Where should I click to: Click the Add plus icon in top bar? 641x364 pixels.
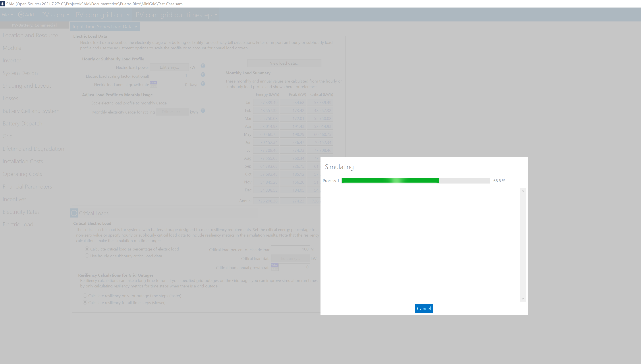(x=21, y=15)
